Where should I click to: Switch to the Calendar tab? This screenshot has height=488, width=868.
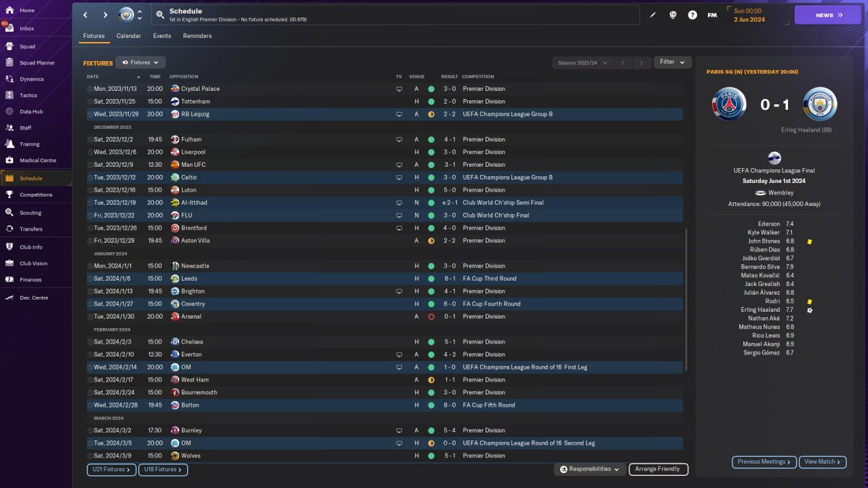[129, 36]
